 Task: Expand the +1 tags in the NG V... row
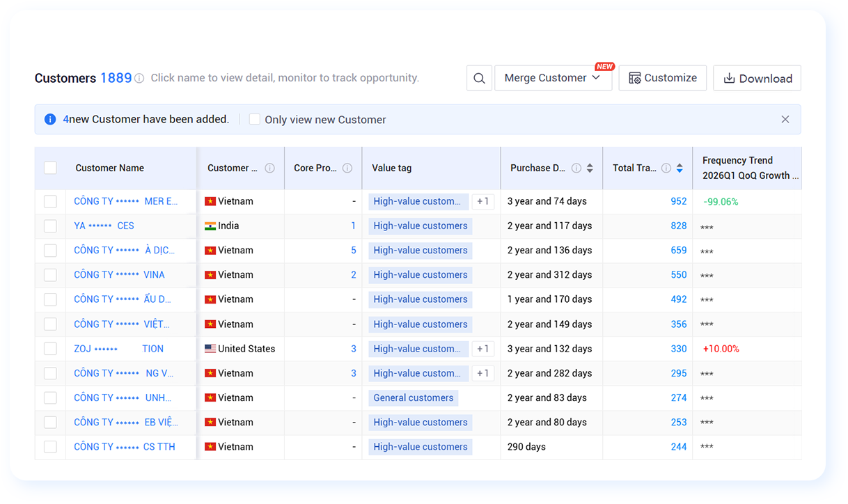(x=483, y=373)
